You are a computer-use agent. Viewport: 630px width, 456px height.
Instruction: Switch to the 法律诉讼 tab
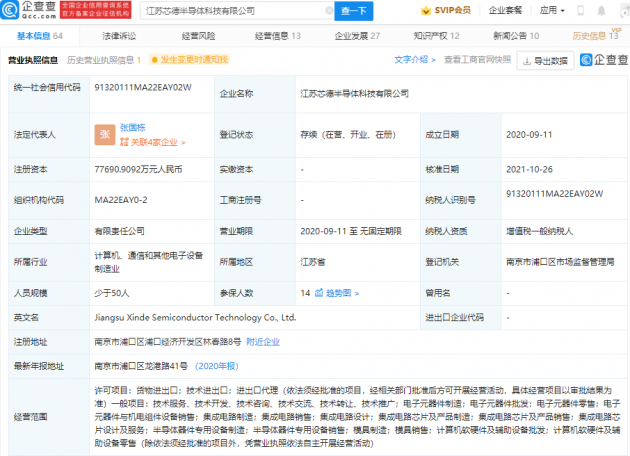click(x=117, y=36)
